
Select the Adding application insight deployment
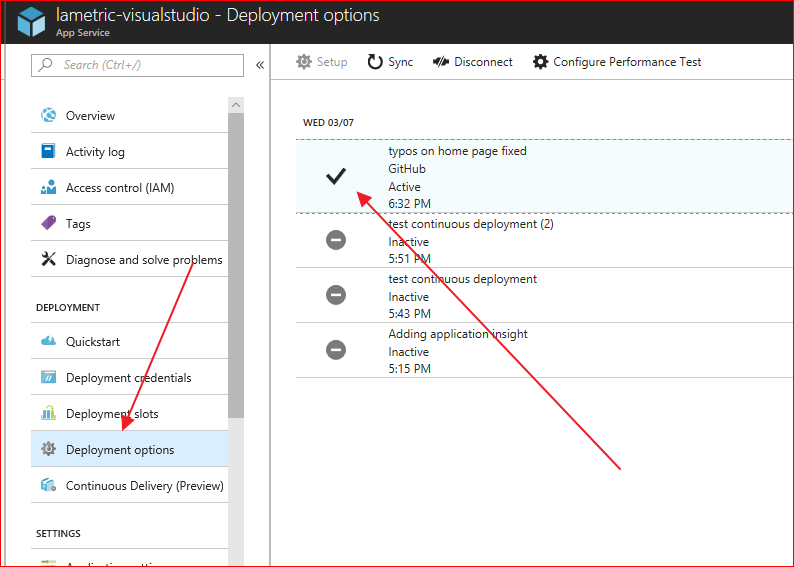tap(458, 334)
